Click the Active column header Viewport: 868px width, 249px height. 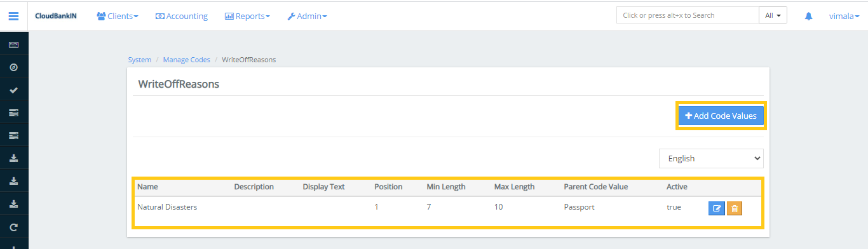[677, 187]
